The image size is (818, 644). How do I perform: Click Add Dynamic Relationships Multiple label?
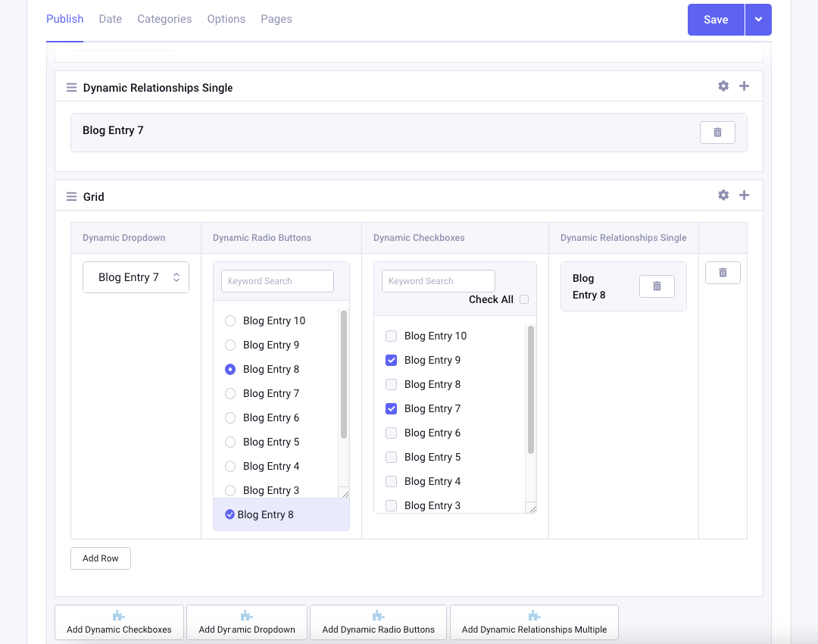point(534,630)
